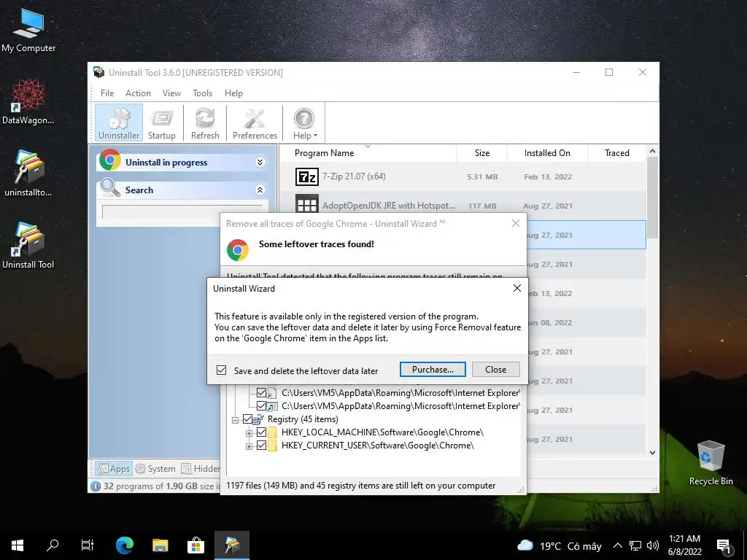Open the Tools menu
The image size is (747, 560).
click(x=203, y=93)
